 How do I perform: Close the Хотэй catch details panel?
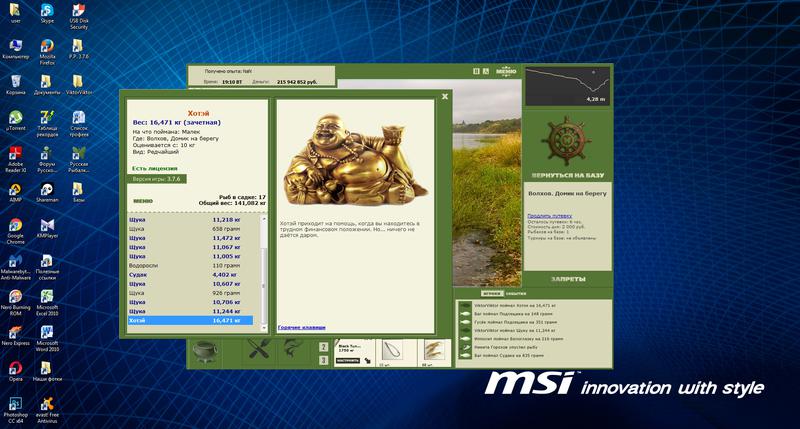pos(445,96)
